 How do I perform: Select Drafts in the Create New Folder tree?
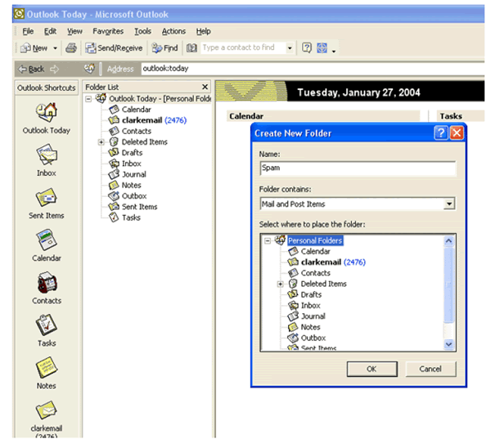(x=311, y=294)
